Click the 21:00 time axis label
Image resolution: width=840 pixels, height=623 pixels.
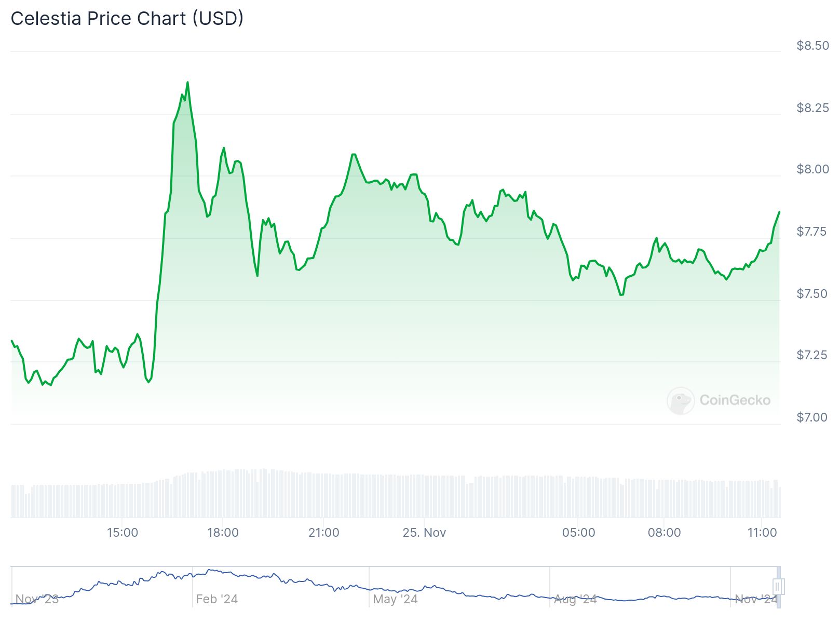click(323, 533)
